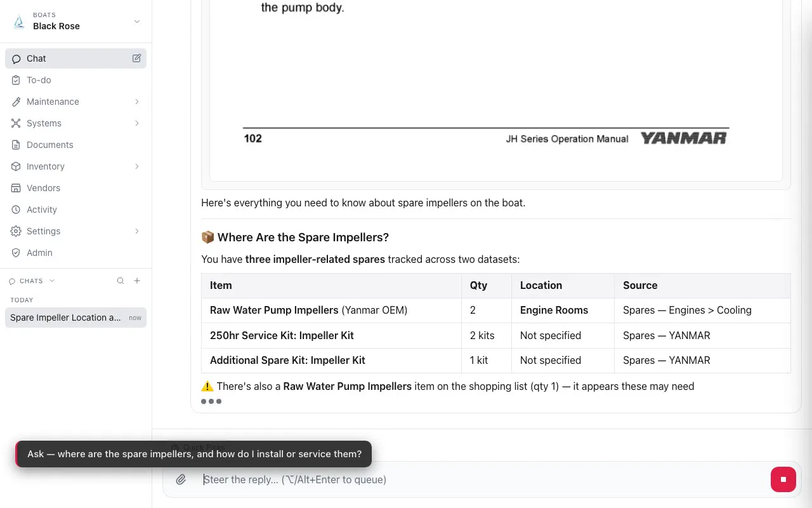Image resolution: width=812 pixels, height=508 pixels.
Task: Click the Activity clock icon
Action: coord(16,210)
